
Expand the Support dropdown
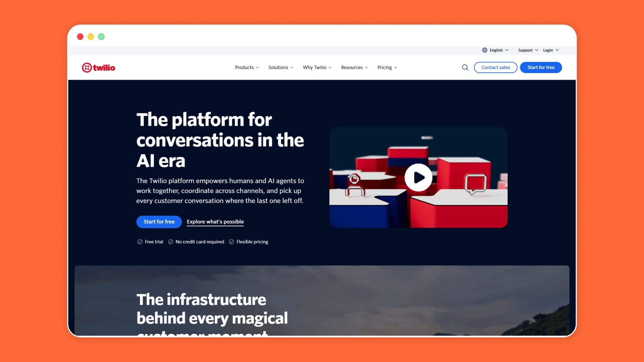click(528, 50)
